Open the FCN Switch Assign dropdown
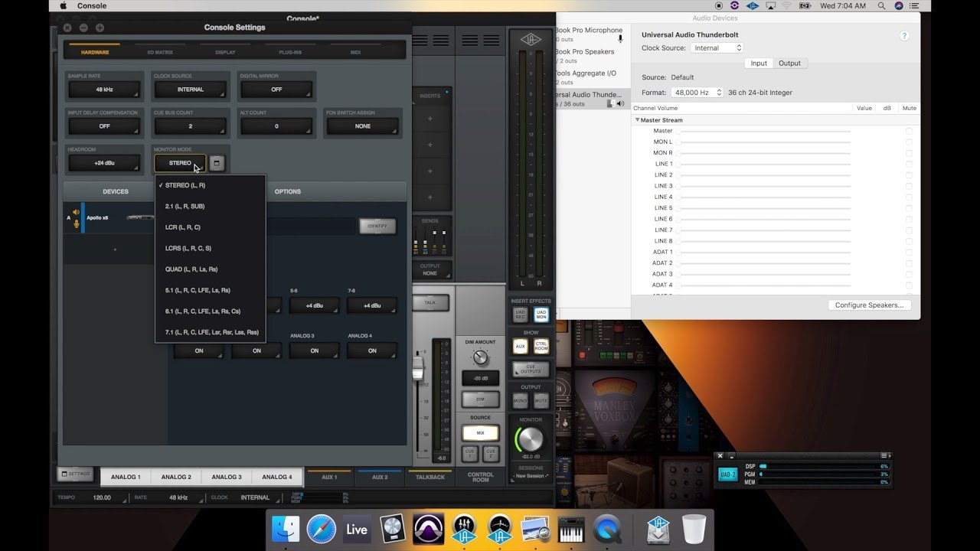This screenshot has width=980, height=551. pyautogui.click(x=363, y=126)
